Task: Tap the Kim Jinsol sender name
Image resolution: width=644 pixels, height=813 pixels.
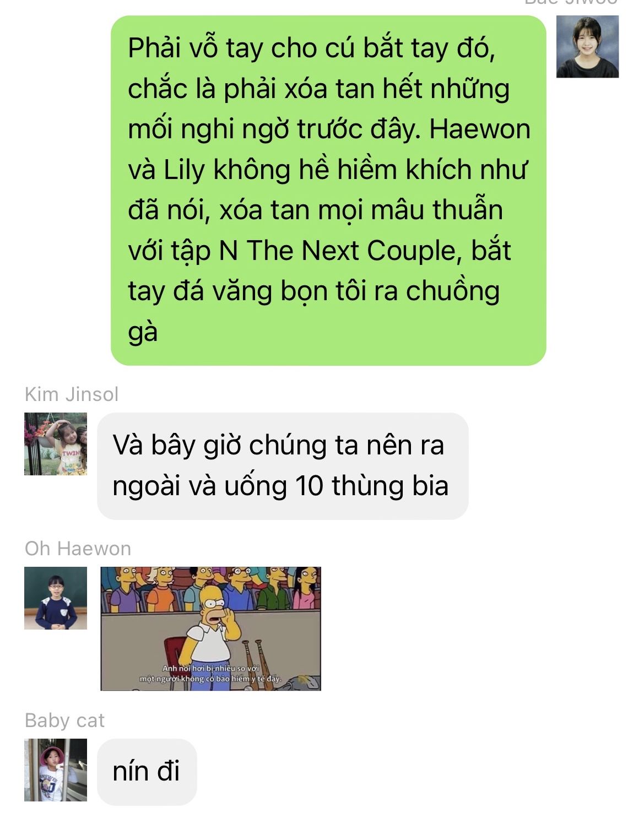Action: pos(72,394)
